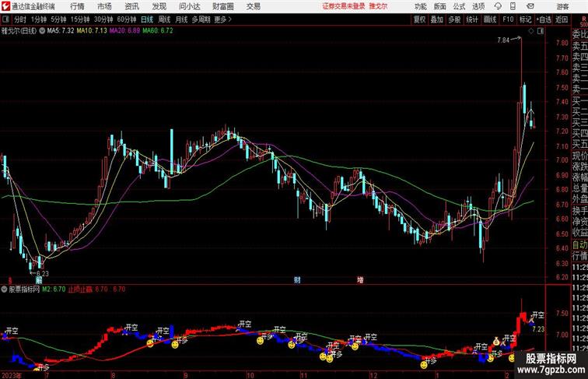Click the mobile phone icon
This screenshot has height=379, width=588.
(x=513, y=6)
